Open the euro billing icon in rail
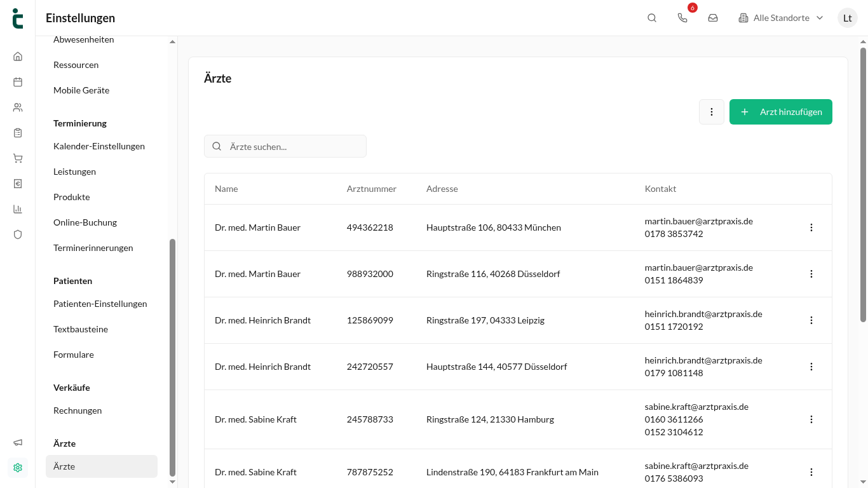This screenshot has width=868, height=488. click(x=18, y=184)
